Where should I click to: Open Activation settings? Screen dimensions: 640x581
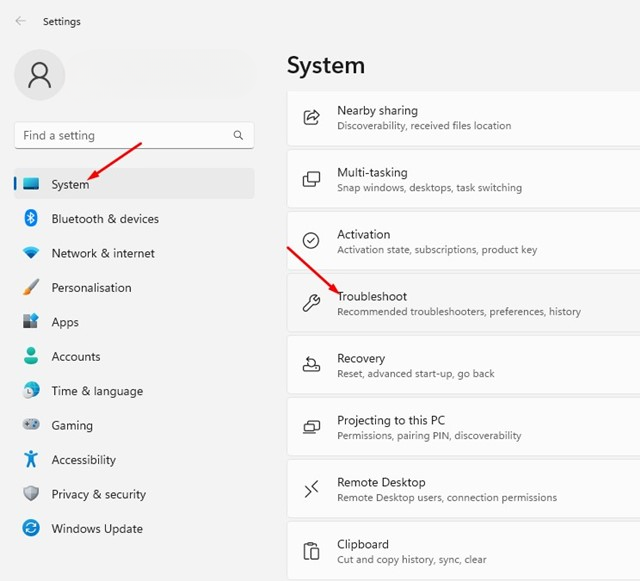coord(464,241)
